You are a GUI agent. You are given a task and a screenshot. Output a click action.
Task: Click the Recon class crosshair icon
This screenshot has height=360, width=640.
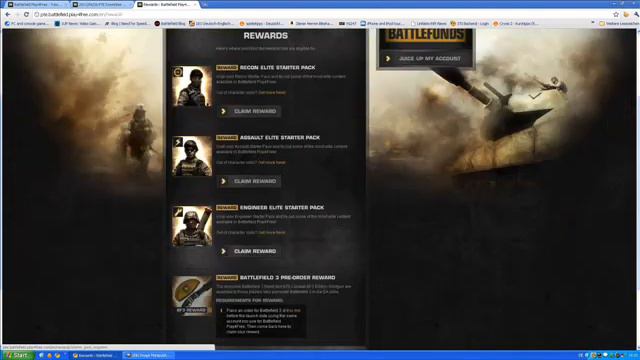pos(178,72)
